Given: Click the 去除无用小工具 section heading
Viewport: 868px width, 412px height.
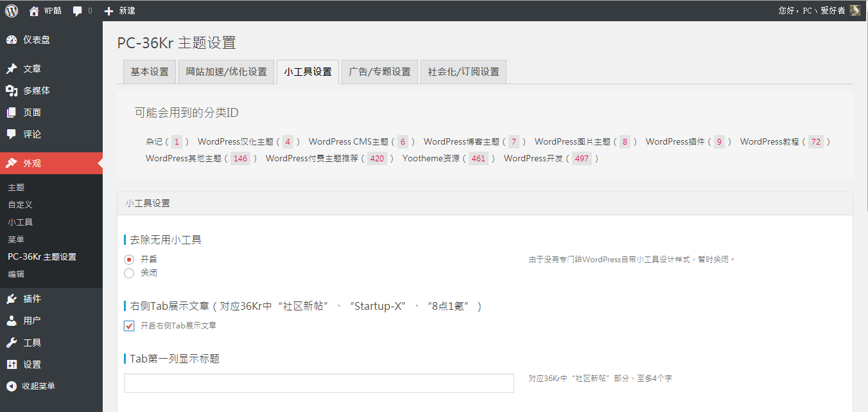Looking at the screenshot, I should [166, 240].
